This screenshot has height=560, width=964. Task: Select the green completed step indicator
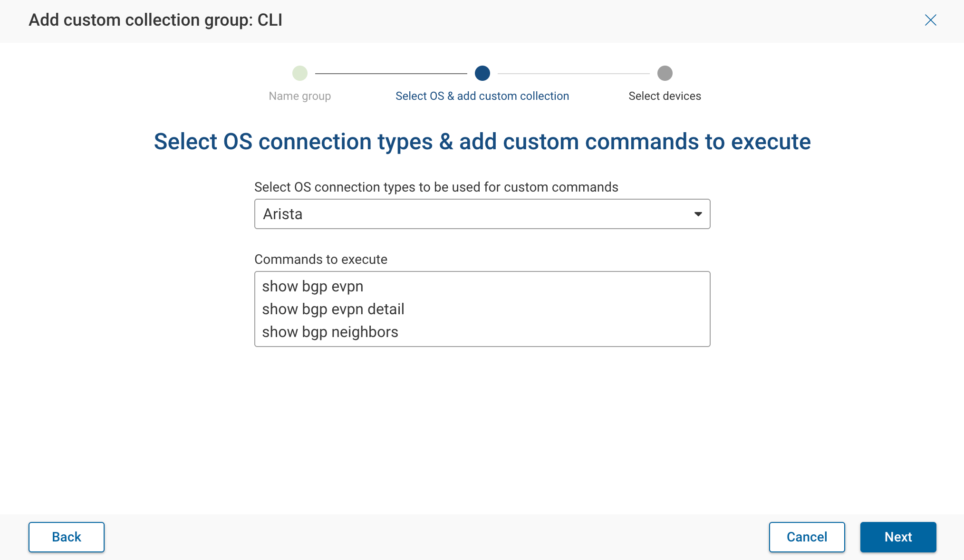(x=299, y=73)
